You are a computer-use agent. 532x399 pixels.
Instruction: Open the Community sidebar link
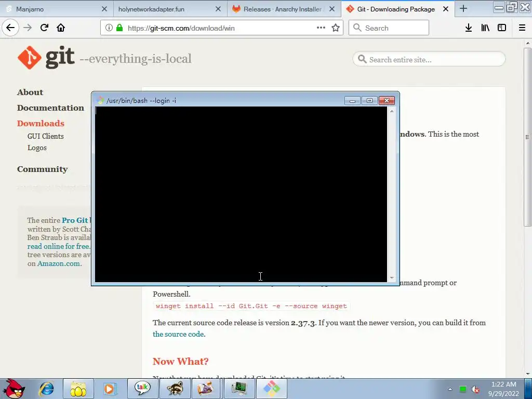coord(43,169)
